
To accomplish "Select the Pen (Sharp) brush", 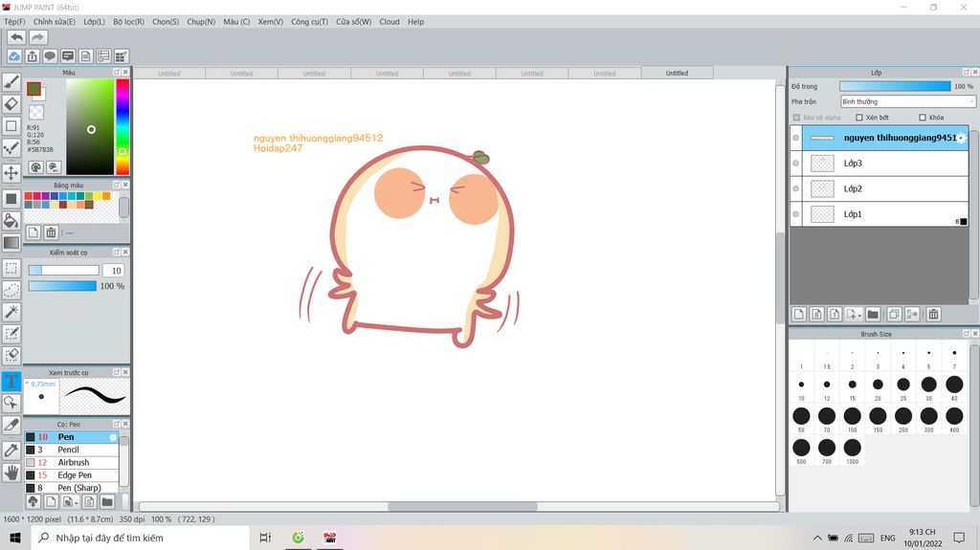I will point(72,488).
